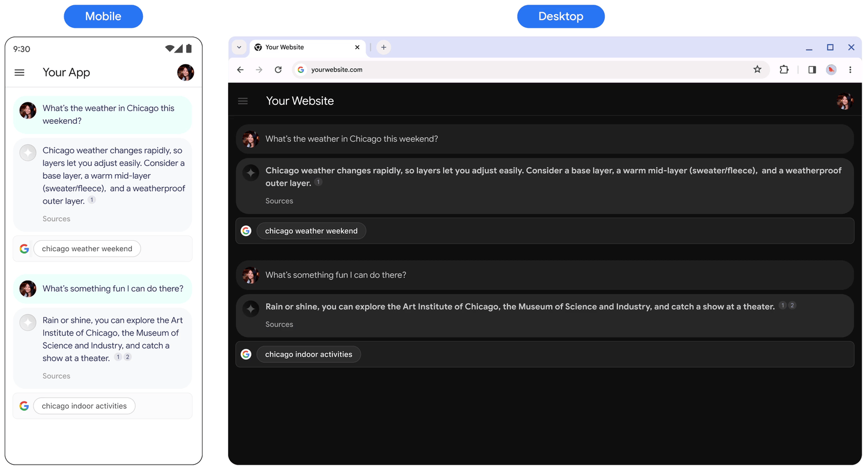The width and height of the screenshot is (868, 471).
Task: Click the back navigation arrow
Action: 240,69
